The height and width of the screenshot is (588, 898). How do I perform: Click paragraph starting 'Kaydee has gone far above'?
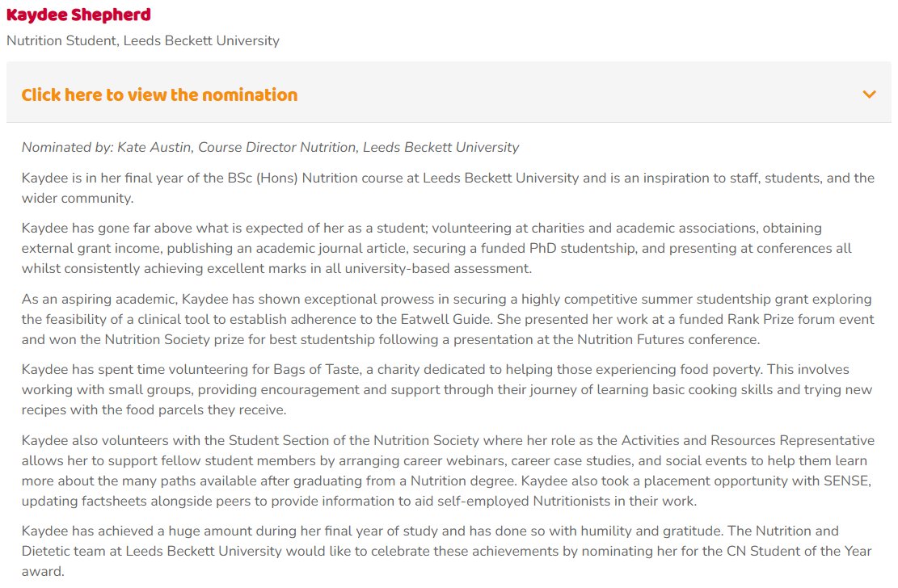(436, 248)
